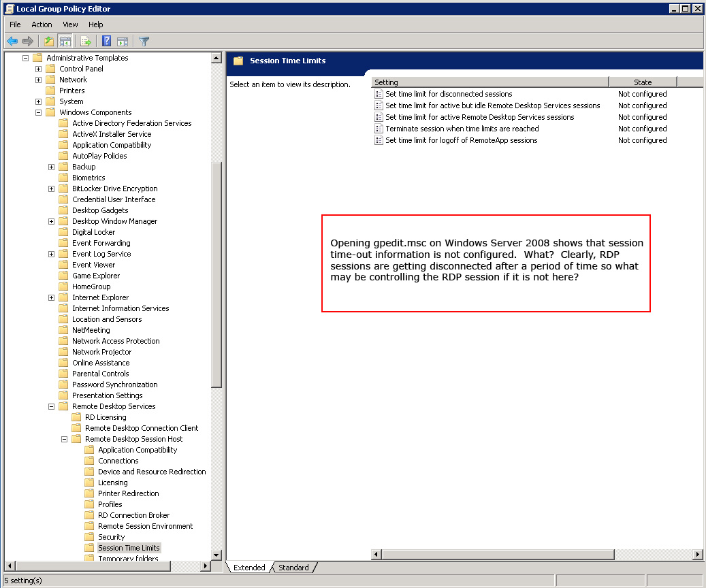
Task: Select the Network Access Protection folder
Action: 116,341
